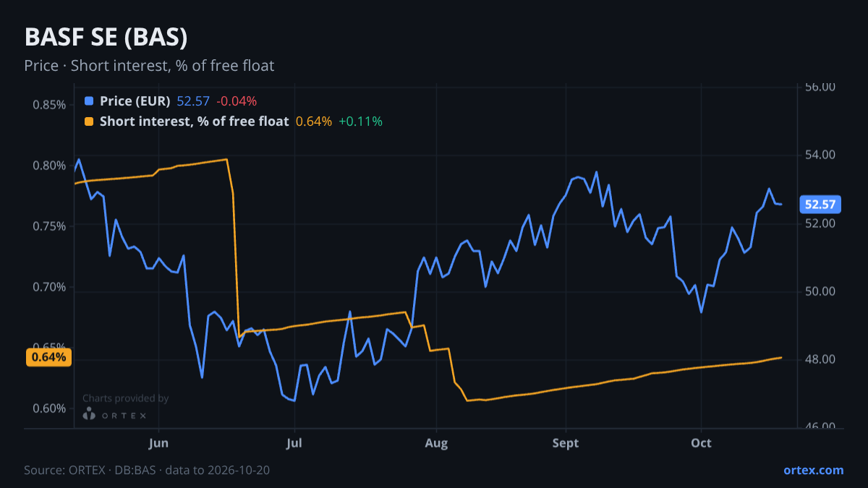The width and height of the screenshot is (868, 488).
Task: Click the 0.85% left axis label
Action: 49,105
